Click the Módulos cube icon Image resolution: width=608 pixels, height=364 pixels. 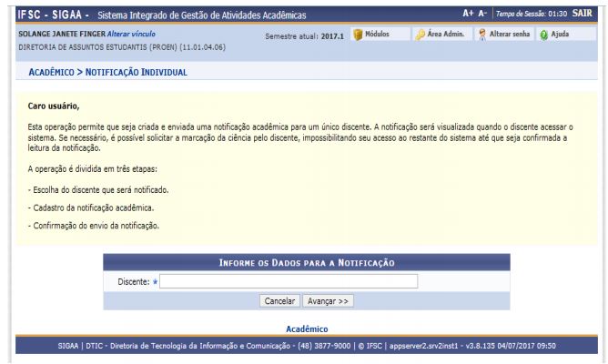point(356,34)
